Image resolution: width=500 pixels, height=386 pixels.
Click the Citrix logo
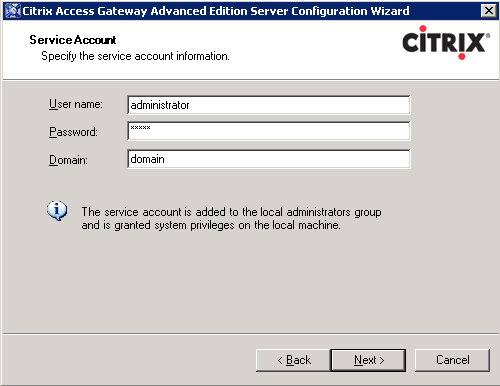click(x=446, y=43)
